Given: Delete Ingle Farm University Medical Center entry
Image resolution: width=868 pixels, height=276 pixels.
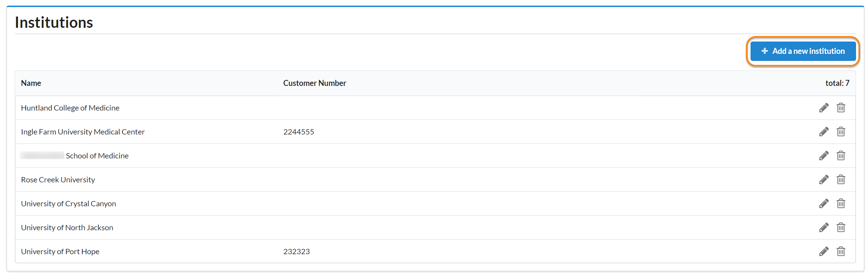Looking at the screenshot, I should (841, 132).
